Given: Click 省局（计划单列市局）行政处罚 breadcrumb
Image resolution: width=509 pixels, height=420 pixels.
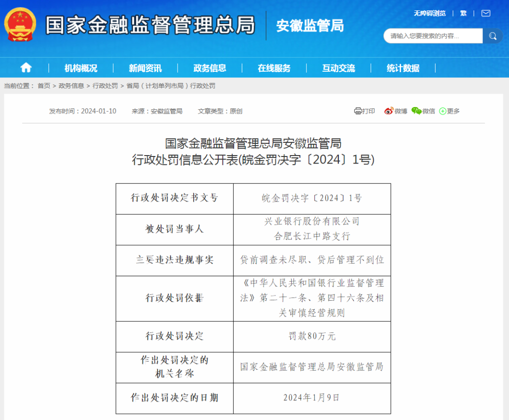Looking at the screenshot, I should (171, 86).
